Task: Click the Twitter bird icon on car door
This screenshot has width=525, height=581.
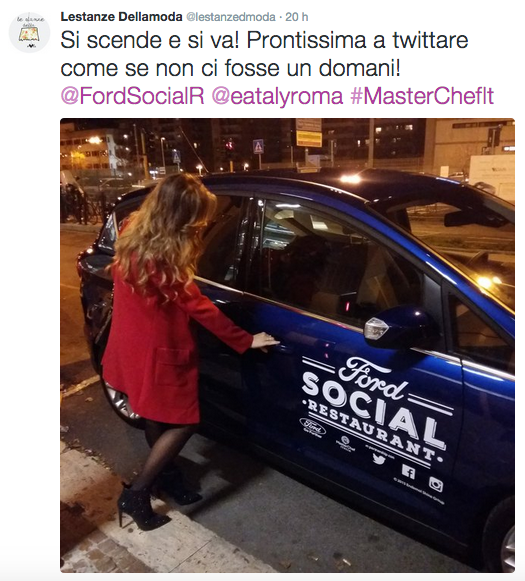Action: (x=379, y=459)
